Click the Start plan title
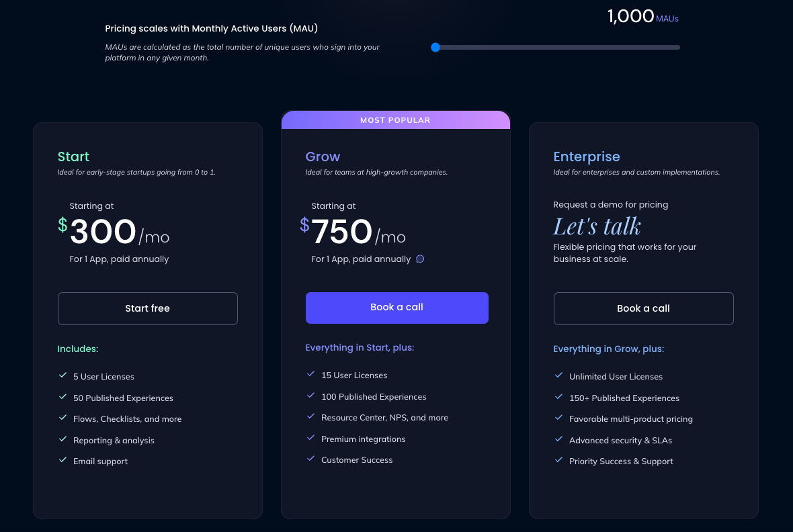This screenshot has height=532, width=793. [73, 157]
